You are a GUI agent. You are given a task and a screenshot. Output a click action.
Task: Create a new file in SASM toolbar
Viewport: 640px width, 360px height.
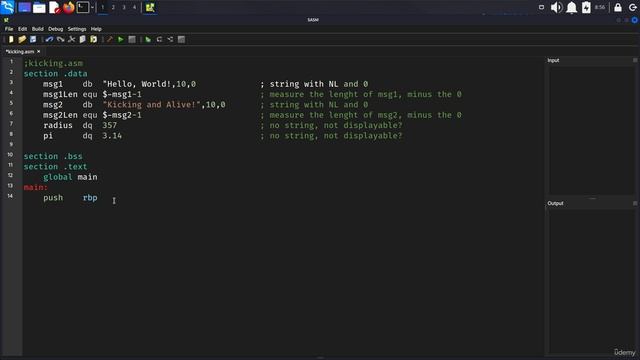11,40
